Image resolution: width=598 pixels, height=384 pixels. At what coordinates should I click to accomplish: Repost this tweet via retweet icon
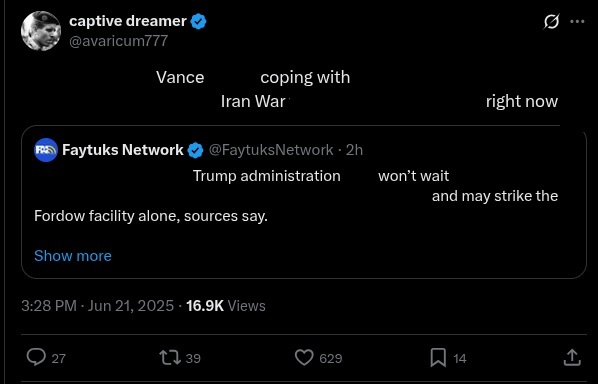pos(168,358)
